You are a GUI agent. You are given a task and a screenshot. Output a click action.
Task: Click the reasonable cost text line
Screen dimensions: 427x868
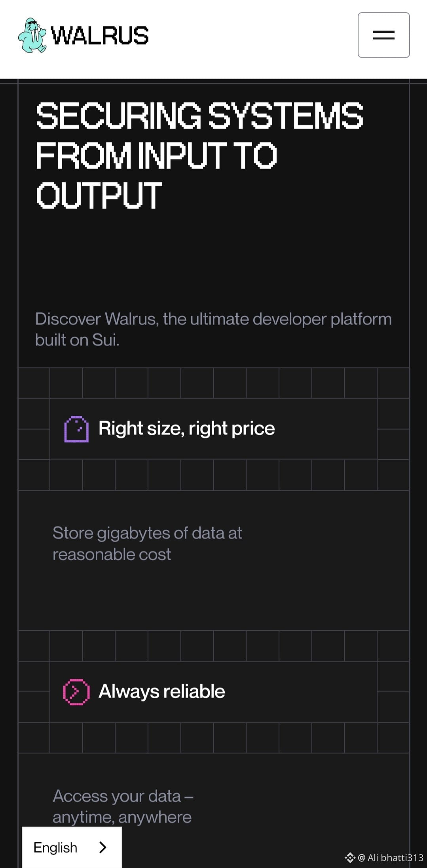tap(112, 555)
